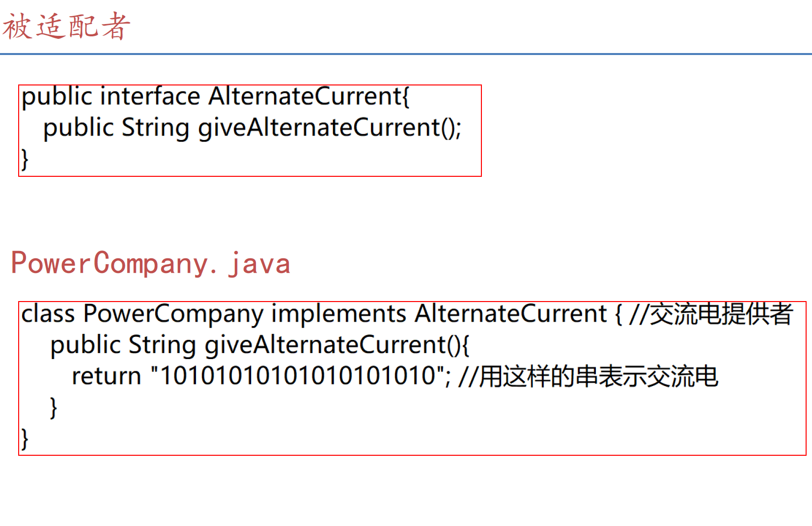Click the word "implements"

coord(339,314)
